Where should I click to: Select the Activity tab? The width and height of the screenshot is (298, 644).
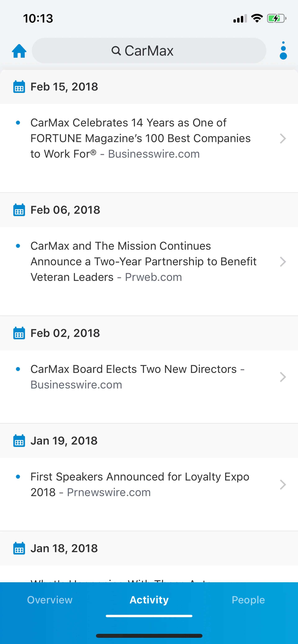tap(149, 600)
